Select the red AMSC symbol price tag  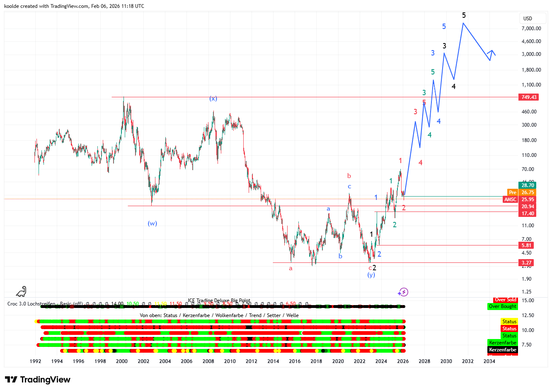(x=510, y=200)
